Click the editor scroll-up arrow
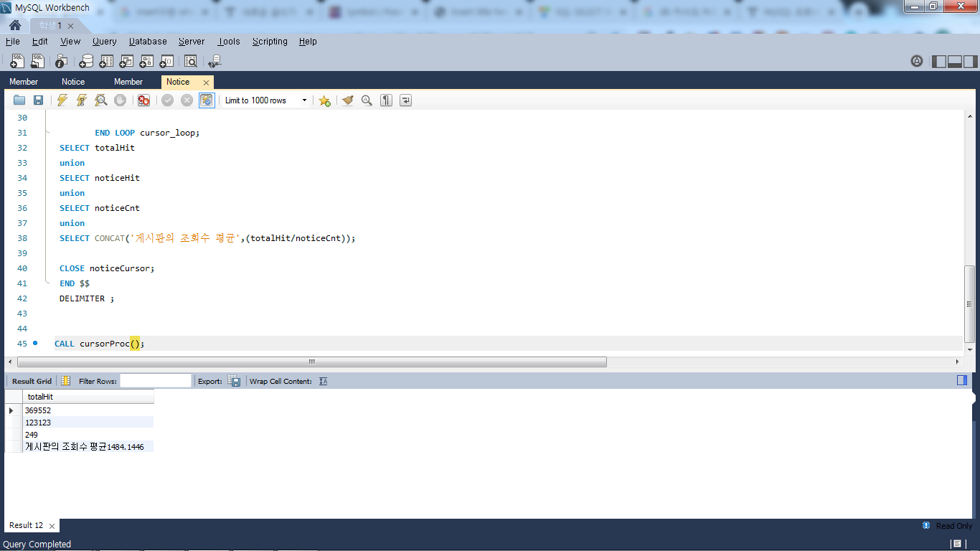 970,116
